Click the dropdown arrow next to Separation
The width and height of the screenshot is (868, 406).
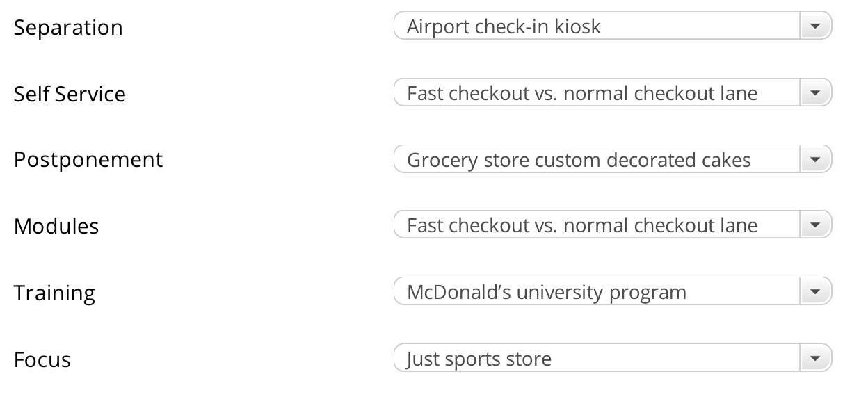coord(815,25)
